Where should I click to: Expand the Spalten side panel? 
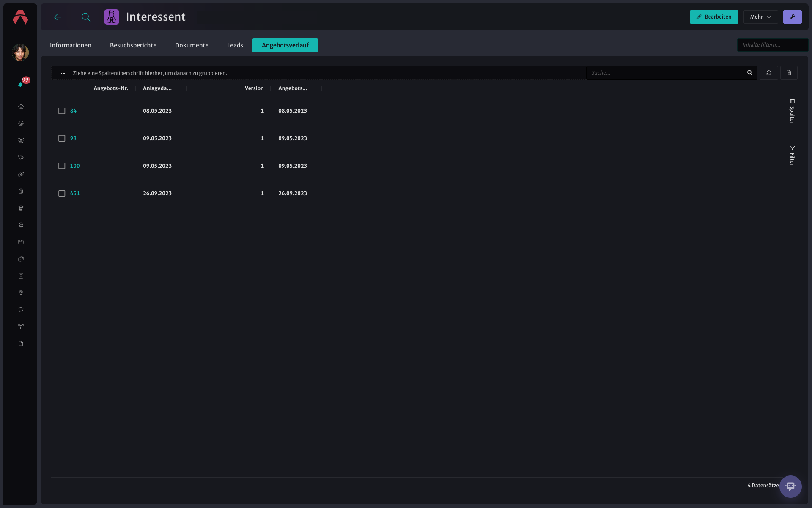point(792,112)
